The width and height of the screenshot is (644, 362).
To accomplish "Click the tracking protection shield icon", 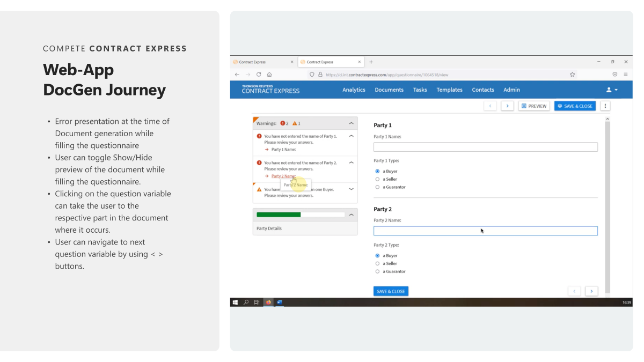I will [x=312, y=75].
